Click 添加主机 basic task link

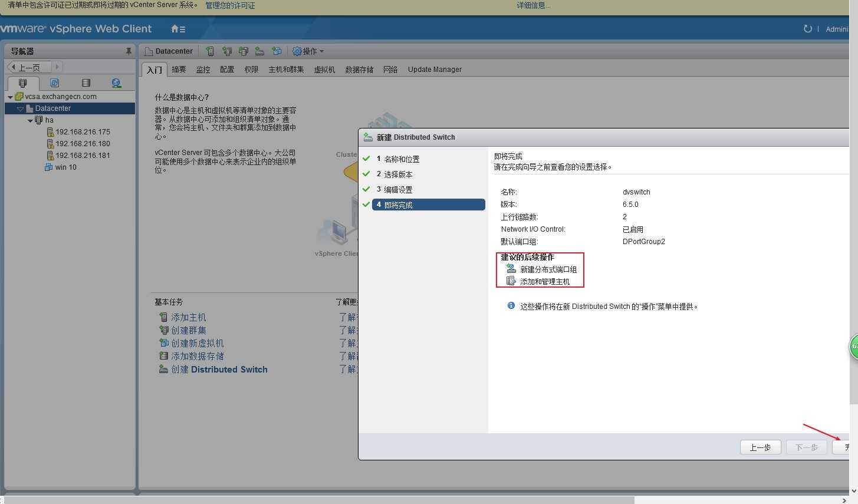coord(189,317)
